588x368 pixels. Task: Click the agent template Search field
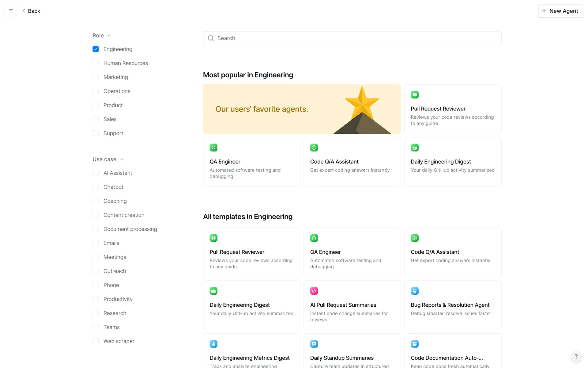click(352, 38)
